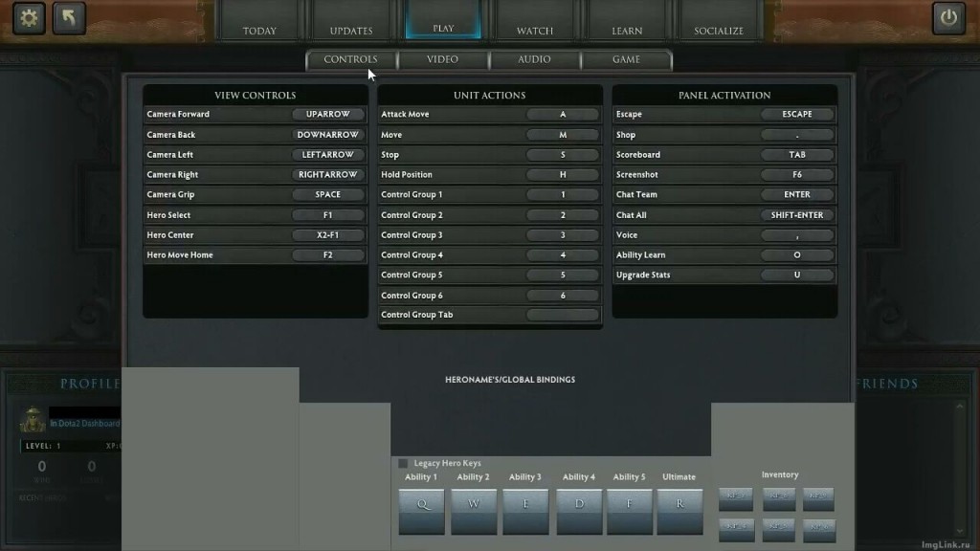Change the Shop key binding
980x551 pixels.
tap(797, 135)
